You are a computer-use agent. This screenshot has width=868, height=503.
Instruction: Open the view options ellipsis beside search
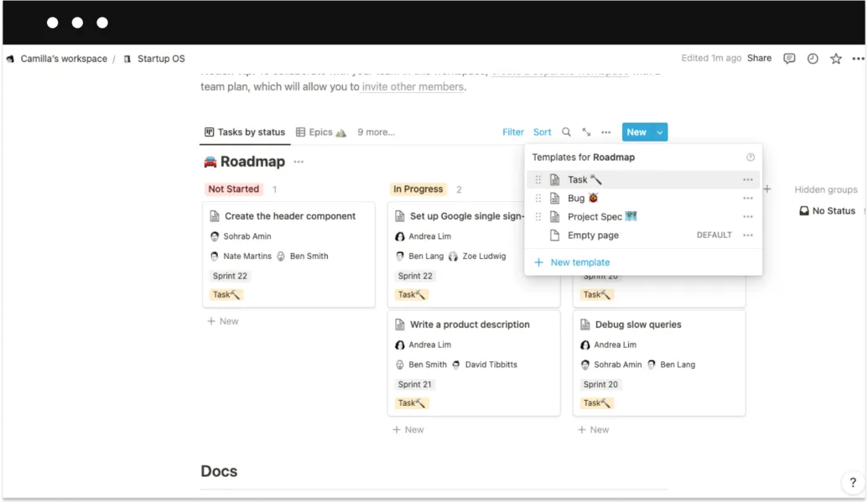[x=606, y=132]
